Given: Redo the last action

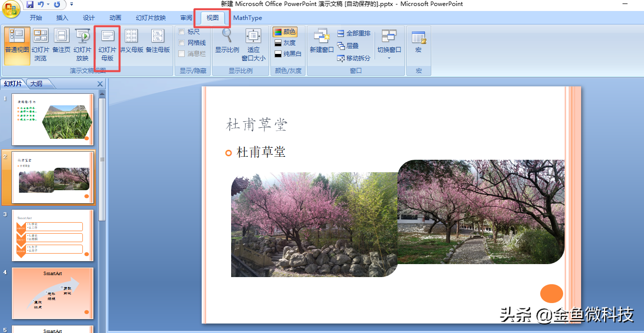Looking at the screenshot, I should (x=56, y=4).
